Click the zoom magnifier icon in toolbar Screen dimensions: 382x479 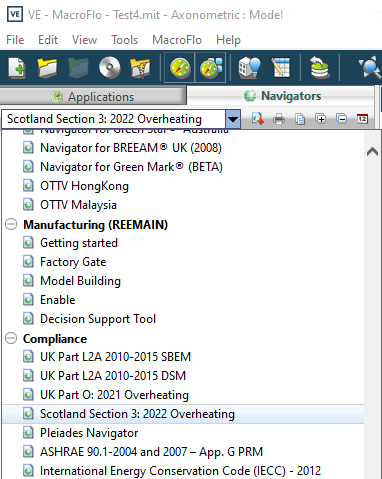point(369,68)
